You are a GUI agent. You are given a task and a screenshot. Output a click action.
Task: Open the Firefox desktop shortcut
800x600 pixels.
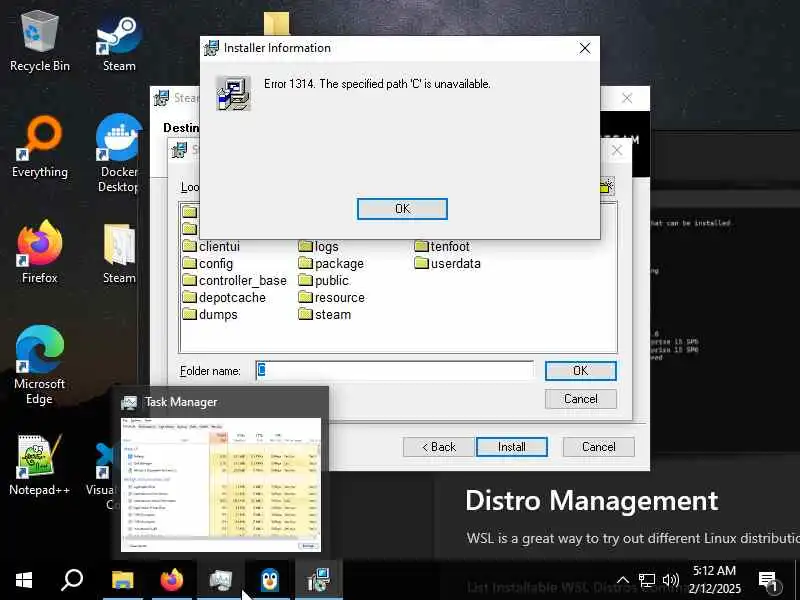tap(39, 252)
